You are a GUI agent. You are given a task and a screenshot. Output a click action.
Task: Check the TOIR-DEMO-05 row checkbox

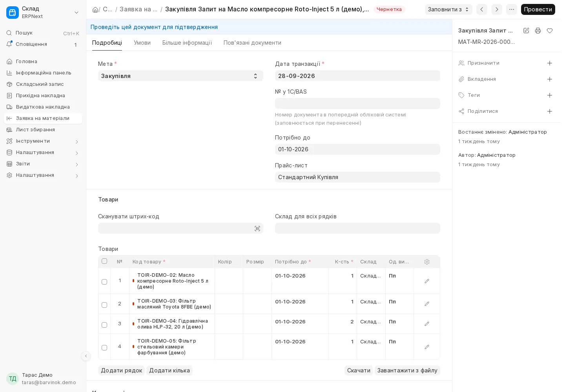[104, 348]
